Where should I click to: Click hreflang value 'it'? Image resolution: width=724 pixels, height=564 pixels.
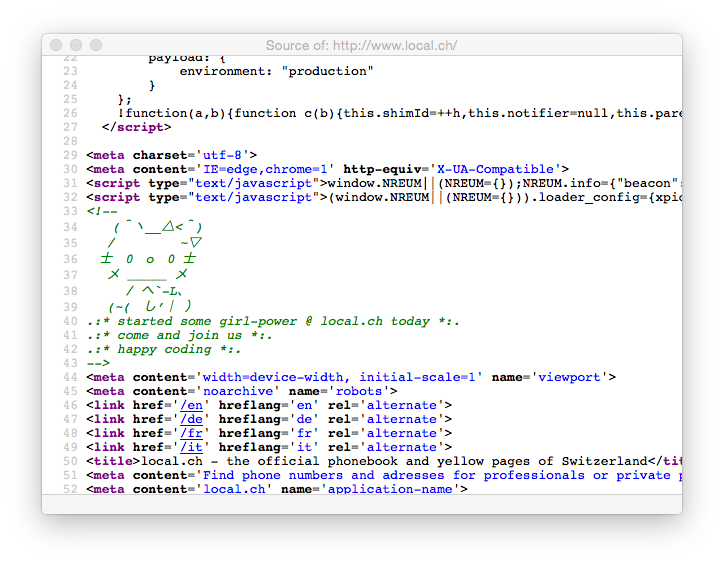coord(304,447)
